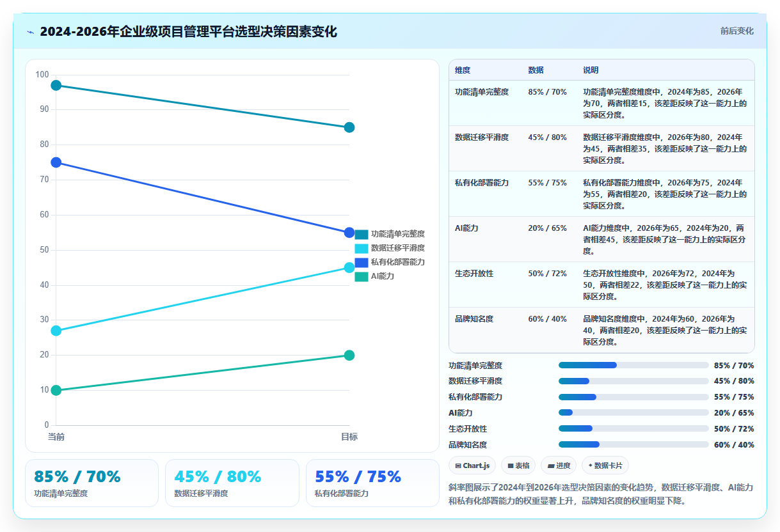Click table cell 55% / 75%
The image size is (780, 532).
(548, 183)
